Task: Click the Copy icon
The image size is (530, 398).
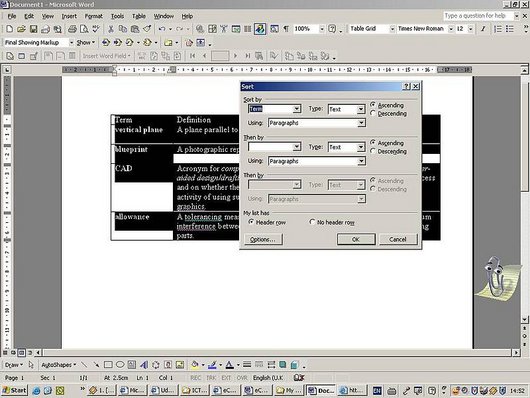Action: [x=123, y=29]
